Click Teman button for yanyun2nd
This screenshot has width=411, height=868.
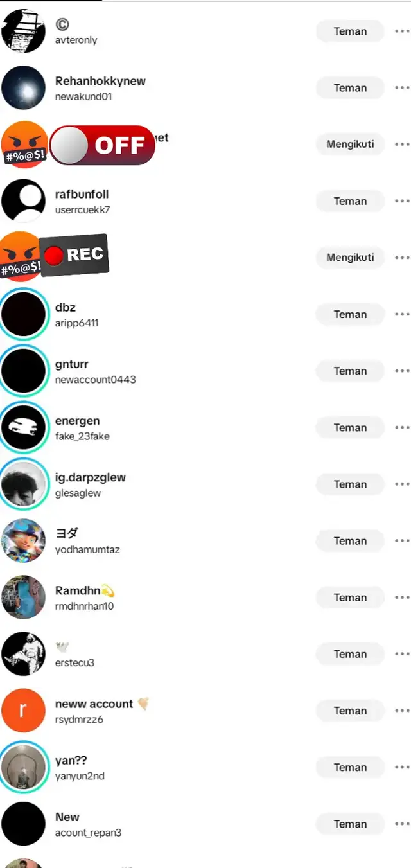pos(350,767)
